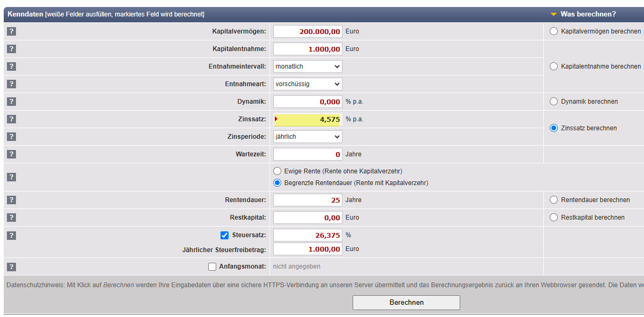This screenshot has width=644, height=317.
Task: Select Ewige Rente radio option
Action: tap(277, 171)
